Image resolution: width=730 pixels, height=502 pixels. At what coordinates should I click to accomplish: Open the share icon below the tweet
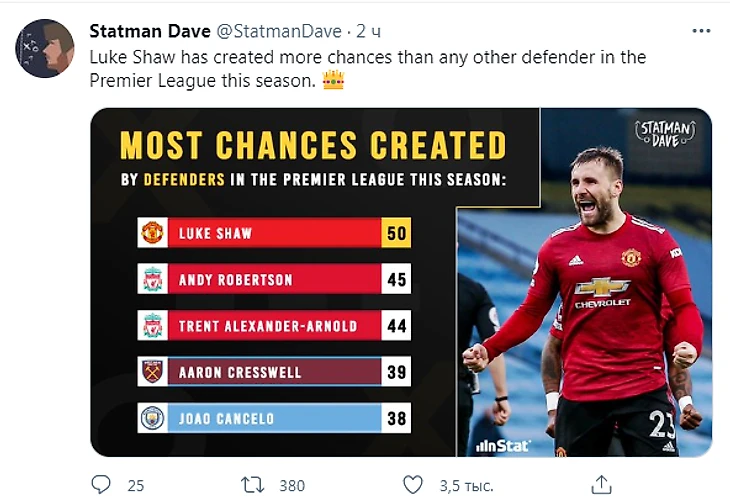[x=601, y=485]
